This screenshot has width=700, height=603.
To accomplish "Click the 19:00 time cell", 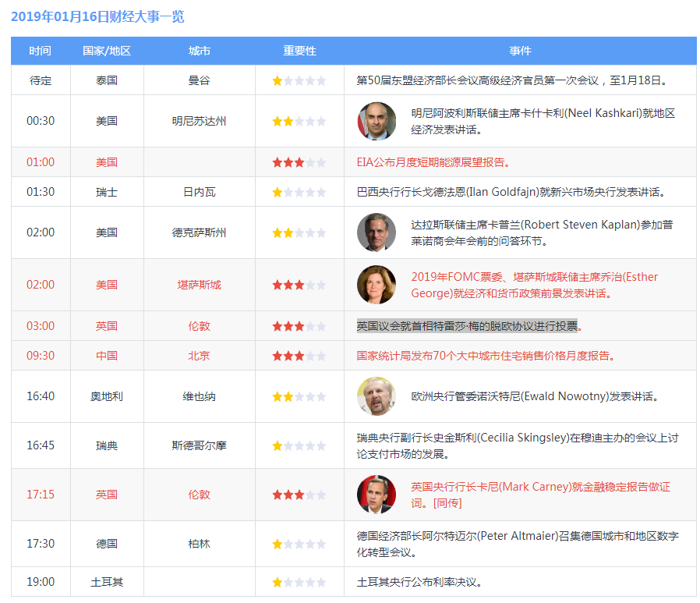I will [x=41, y=582].
